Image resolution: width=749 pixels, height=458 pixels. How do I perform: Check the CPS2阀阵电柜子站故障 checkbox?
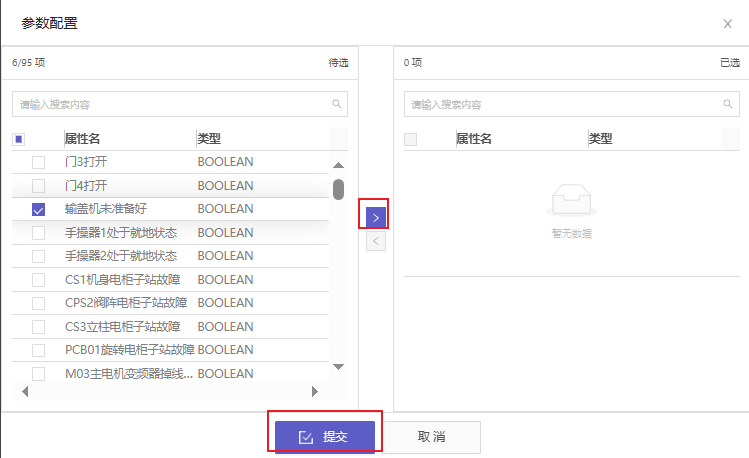click(x=38, y=303)
